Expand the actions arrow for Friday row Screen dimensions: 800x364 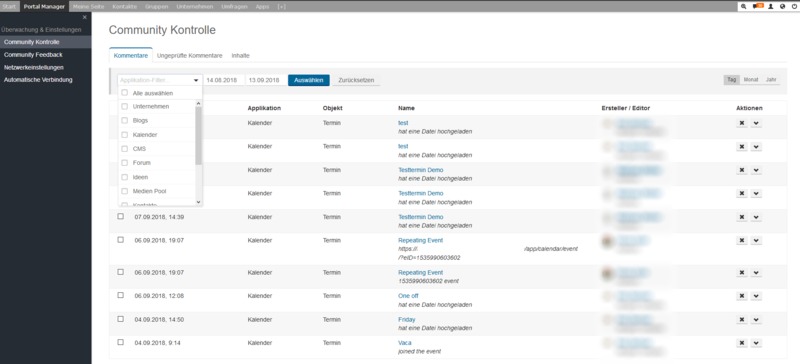756,320
